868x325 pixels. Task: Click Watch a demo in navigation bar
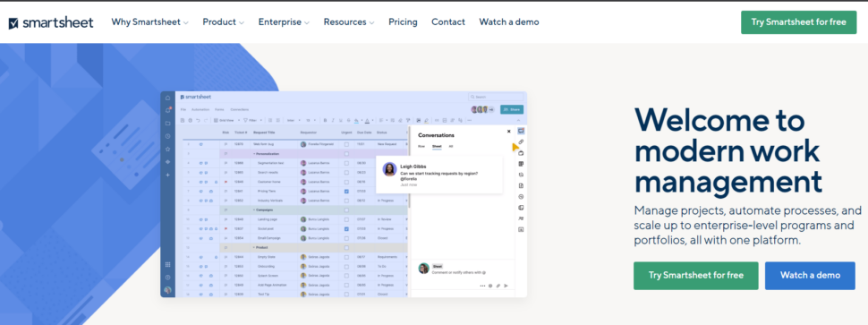coord(509,22)
